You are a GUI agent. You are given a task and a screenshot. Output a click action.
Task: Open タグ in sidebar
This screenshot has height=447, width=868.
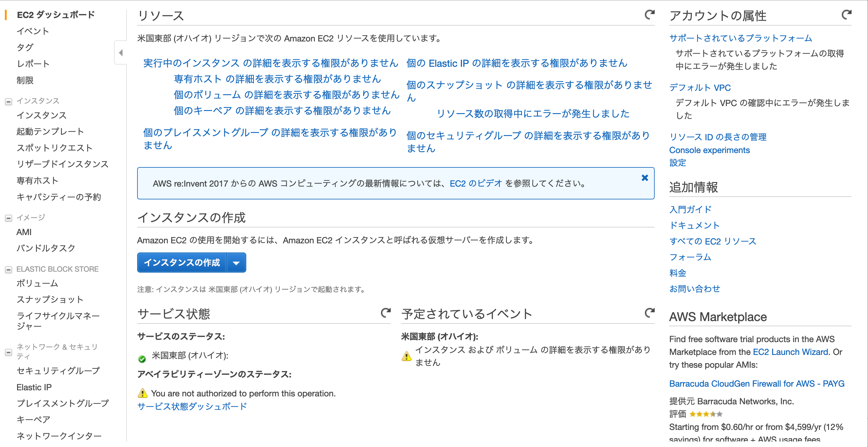[25, 47]
